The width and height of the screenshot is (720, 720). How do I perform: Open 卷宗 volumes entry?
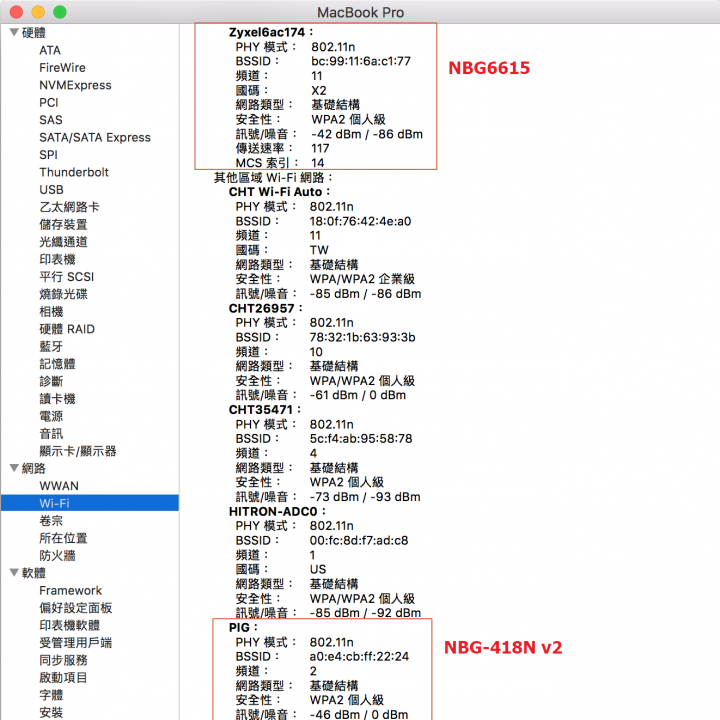(x=51, y=521)
